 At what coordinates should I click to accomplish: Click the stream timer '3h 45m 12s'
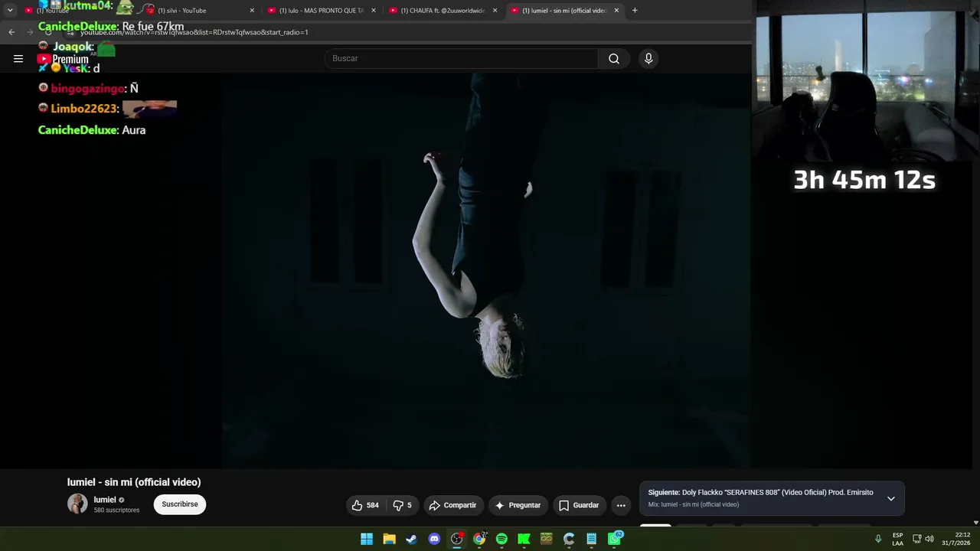pyautogui.click(x=864, y=180)
